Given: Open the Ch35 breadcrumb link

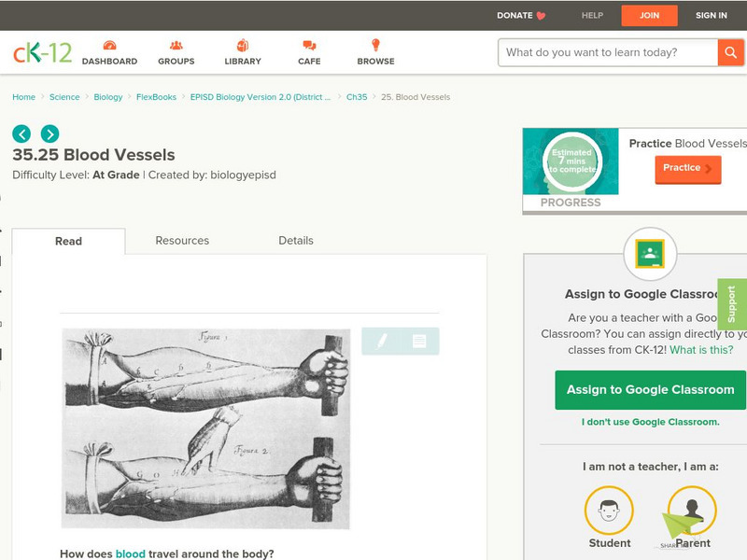Looking at the screenshot, I should (357, 97).
